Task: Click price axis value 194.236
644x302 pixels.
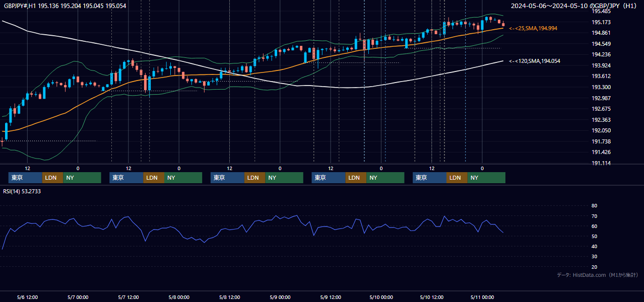Action: [601, 54]
